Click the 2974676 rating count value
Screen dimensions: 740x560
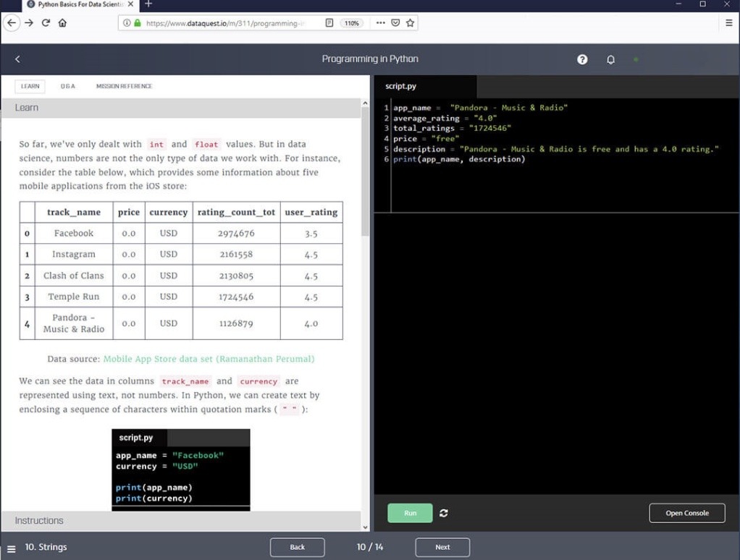236,233
